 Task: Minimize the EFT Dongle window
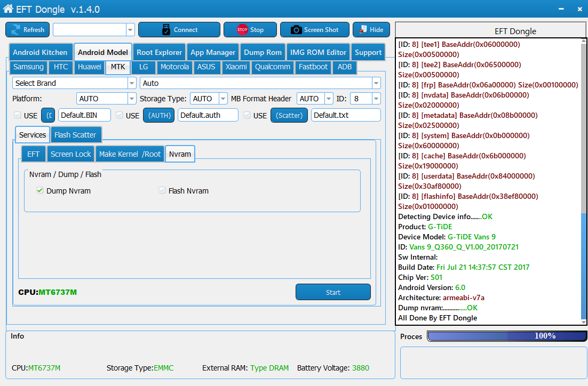(x=561, y=9)
